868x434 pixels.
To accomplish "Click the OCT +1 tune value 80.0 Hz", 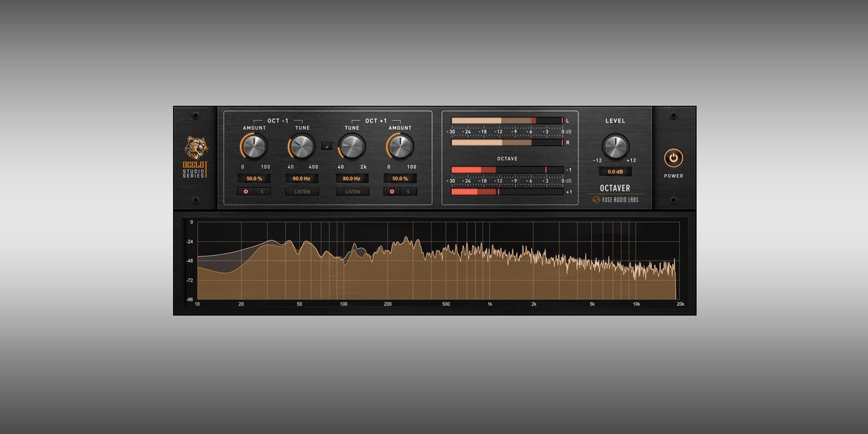I will click(352, 178).
